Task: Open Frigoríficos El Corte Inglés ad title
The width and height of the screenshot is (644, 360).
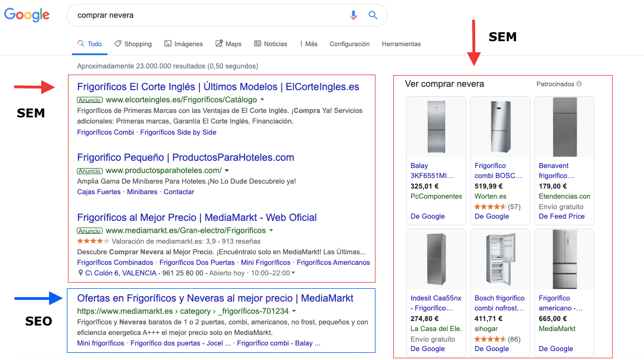Action: 218,87
